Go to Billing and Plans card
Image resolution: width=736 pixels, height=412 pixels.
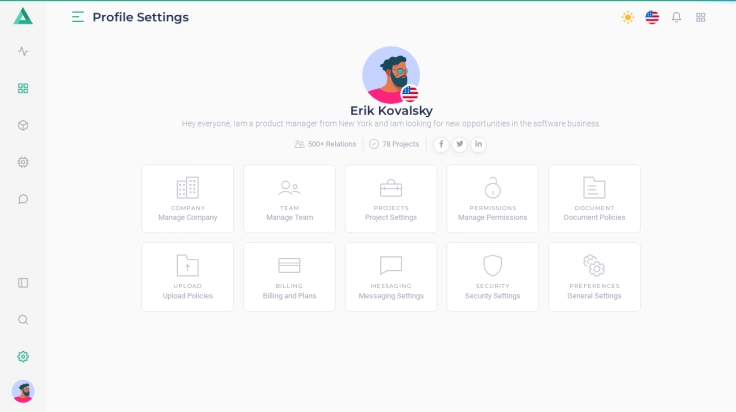coord(289,277)
